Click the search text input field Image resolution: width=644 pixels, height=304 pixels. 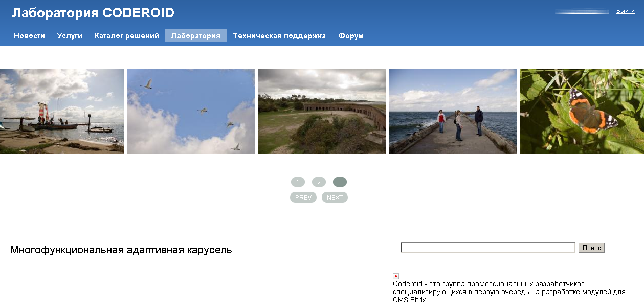487,248
